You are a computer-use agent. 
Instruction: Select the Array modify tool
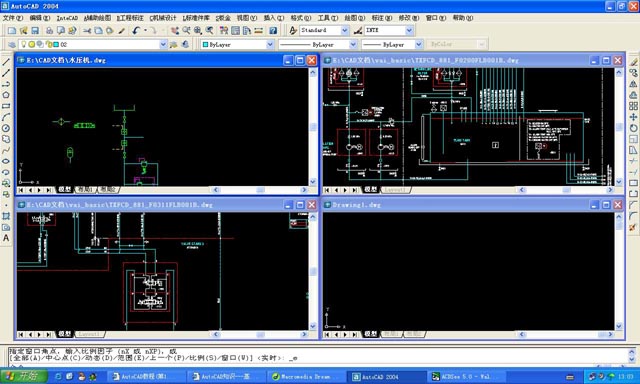pyautogui.click(x=633, y=106)
